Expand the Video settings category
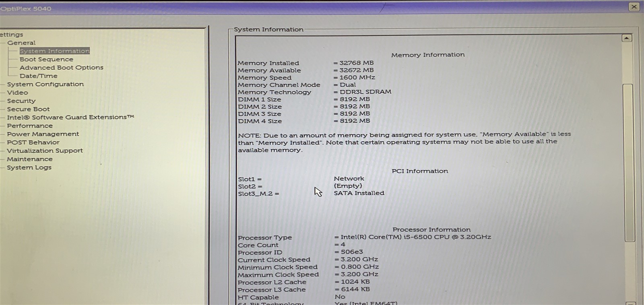 pos(17,93)
